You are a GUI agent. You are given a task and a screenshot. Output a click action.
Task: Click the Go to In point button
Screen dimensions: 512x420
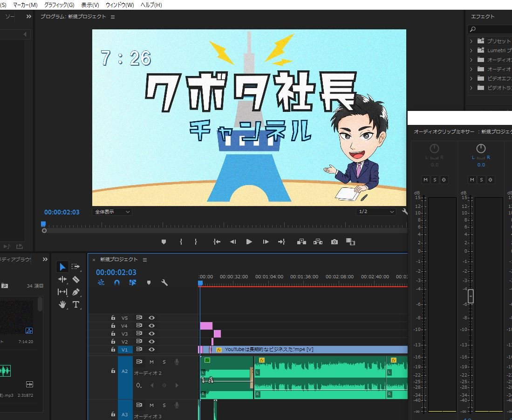point(217,242)
